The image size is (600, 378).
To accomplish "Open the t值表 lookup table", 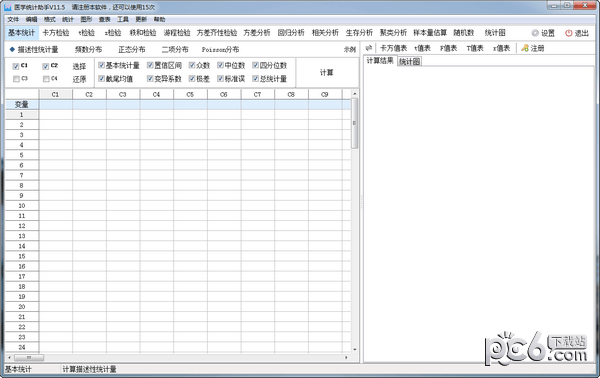I will [422, 48].
